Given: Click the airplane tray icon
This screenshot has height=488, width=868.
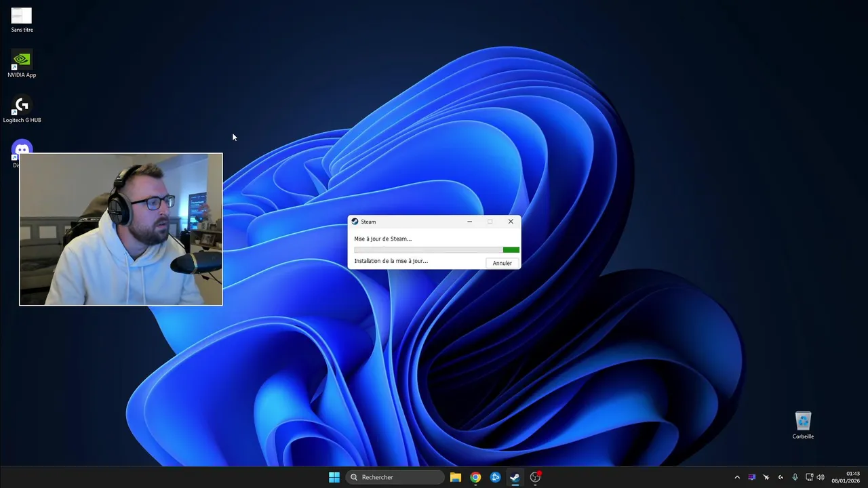Looking at the screenshot, I should (766, 477).
